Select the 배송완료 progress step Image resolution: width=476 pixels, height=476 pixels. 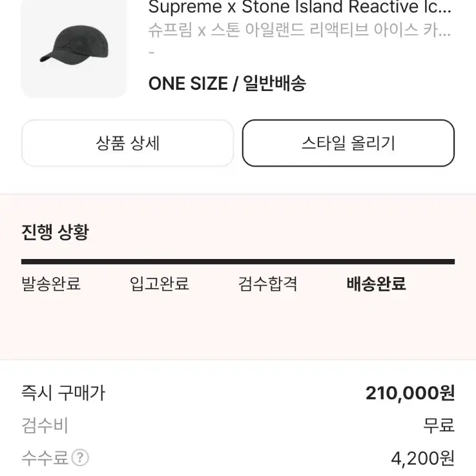click(377, 284)
